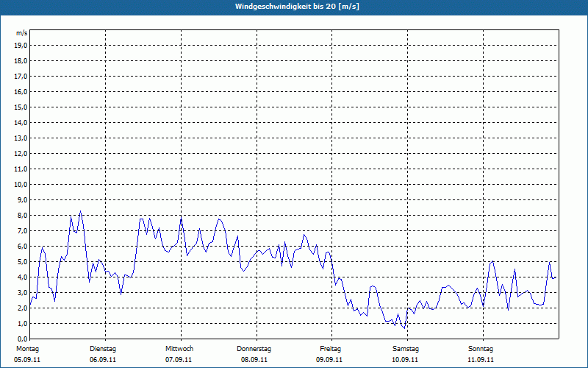Image resolution: width=588 pixels, height=368 pixels.
Task: Select the 'Donnerstag' day label
Action: coord(254,349)
